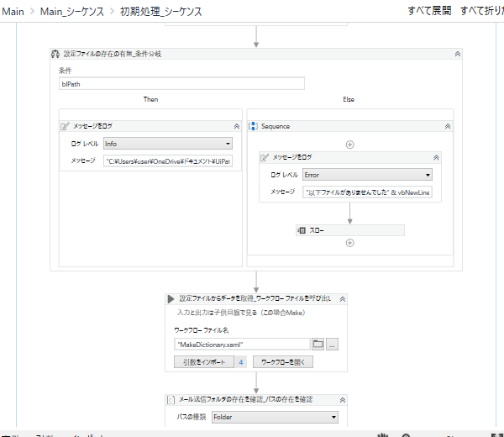
Task: Click 引数をインポート button
Action: click(204, 362)
